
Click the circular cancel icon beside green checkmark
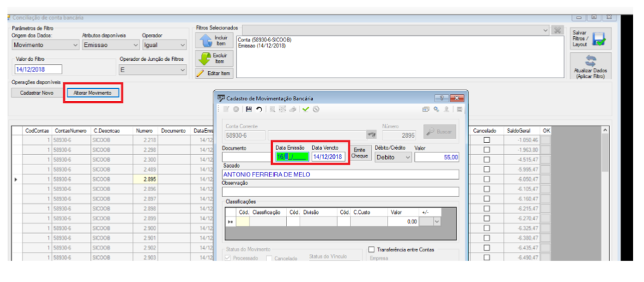coord(316,110)
